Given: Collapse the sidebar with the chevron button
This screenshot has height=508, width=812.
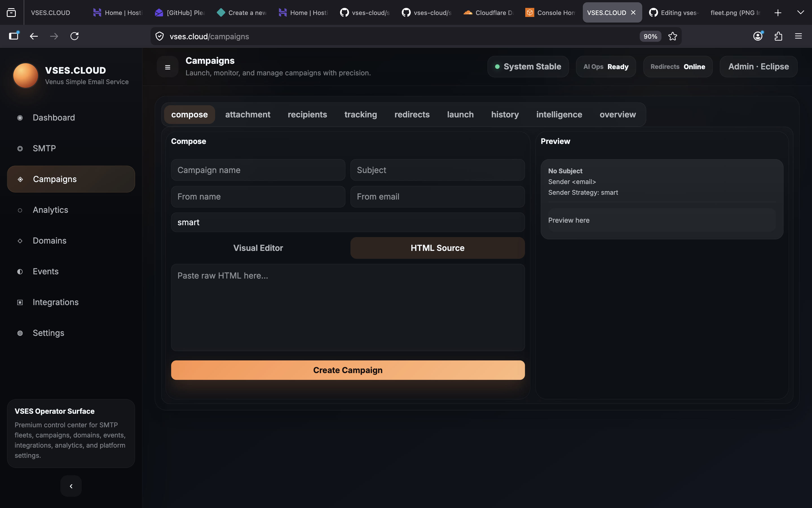Looking at the screenshot, I should tap(71, 486).
